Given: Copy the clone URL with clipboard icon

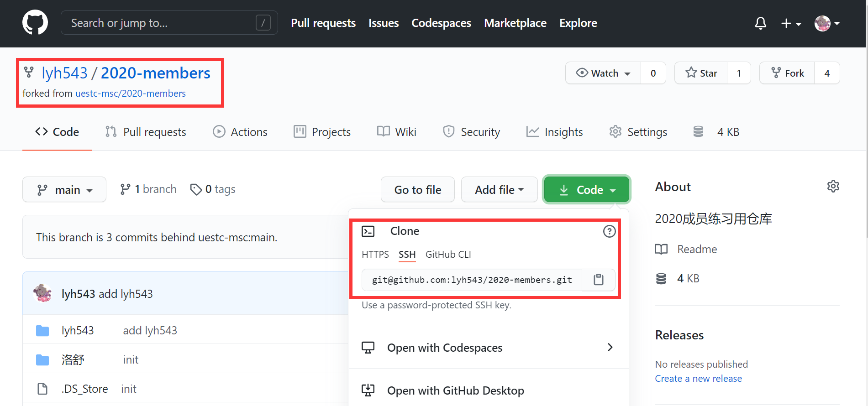Looking at the screenshot, I should 599,280.
